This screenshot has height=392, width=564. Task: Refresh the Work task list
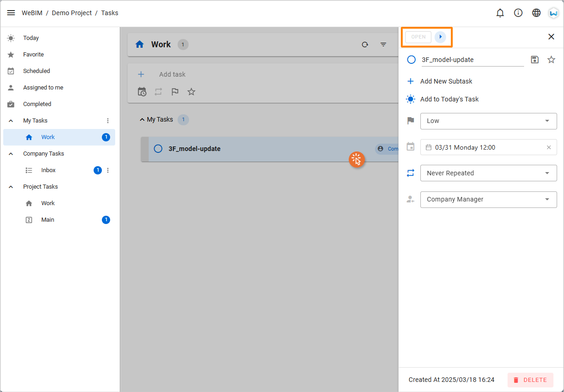click(x=365, y=45)
